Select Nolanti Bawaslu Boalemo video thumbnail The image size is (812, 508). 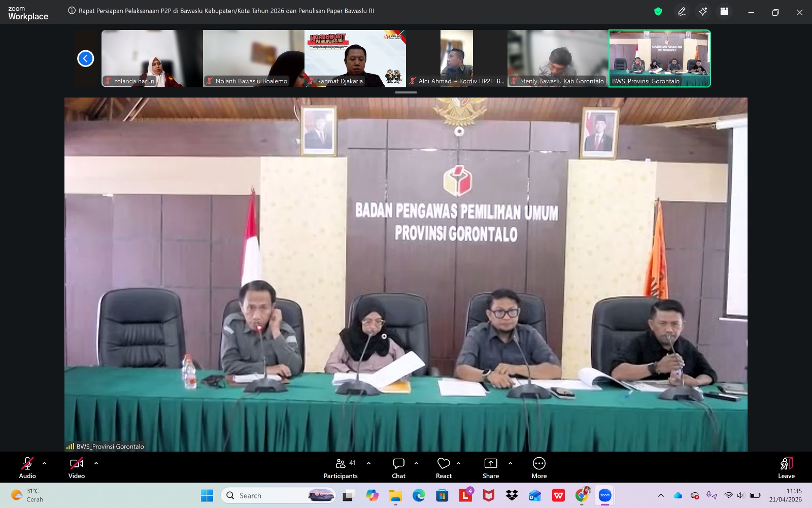coord(254,58)
